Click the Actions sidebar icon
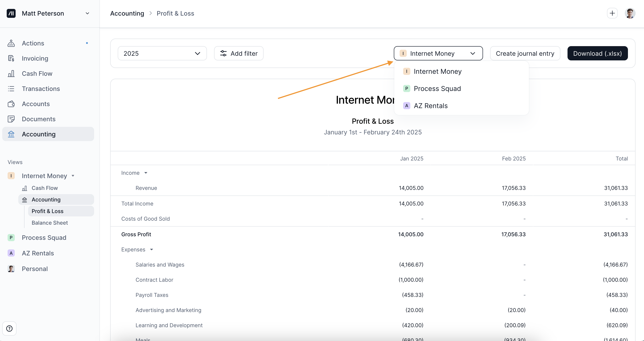Screen dimensions: 644x341 11,43
